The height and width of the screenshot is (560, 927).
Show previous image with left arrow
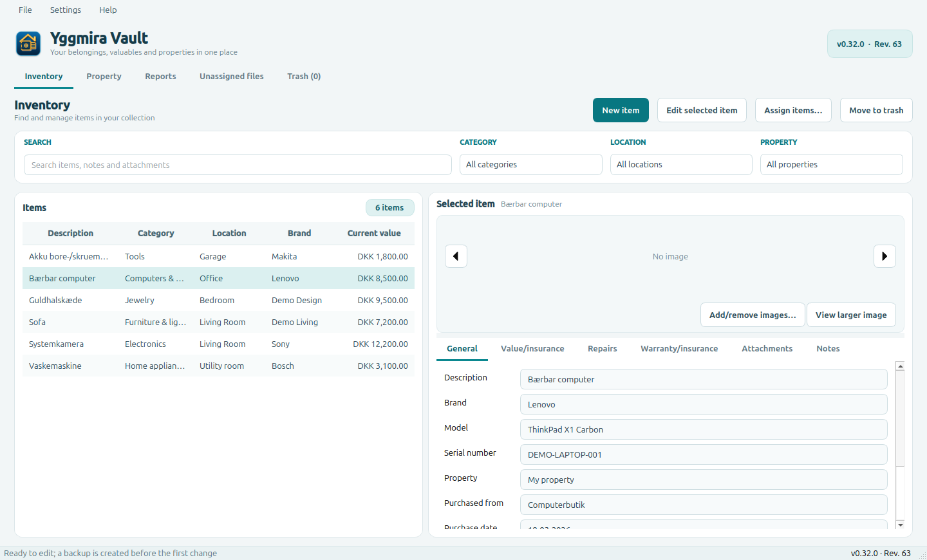[456, 256]
